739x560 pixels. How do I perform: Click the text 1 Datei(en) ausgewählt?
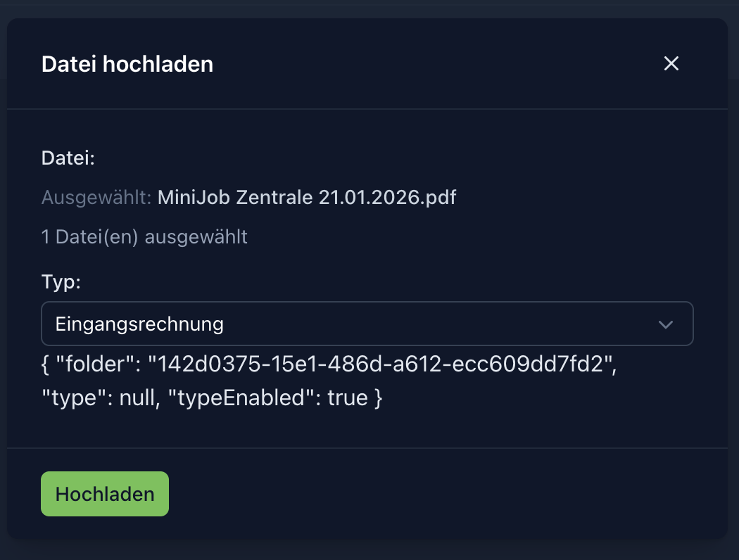coord(144,237)
